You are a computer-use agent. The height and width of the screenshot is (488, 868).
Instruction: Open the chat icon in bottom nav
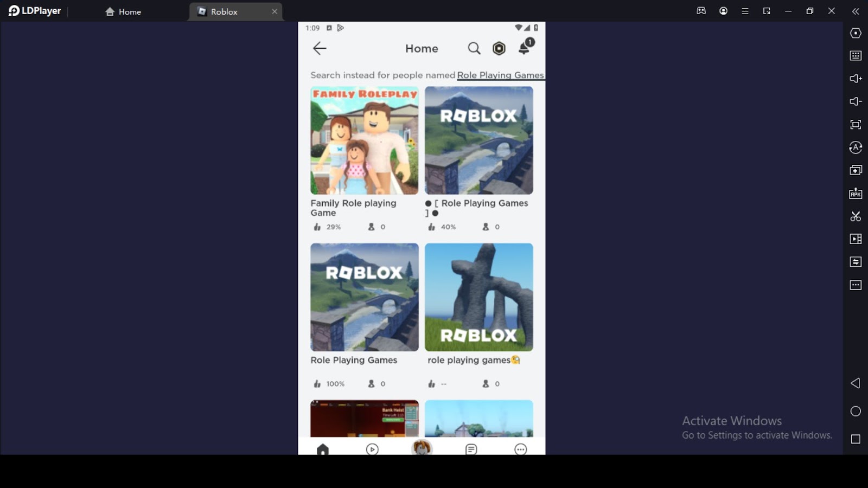[471, 449]
